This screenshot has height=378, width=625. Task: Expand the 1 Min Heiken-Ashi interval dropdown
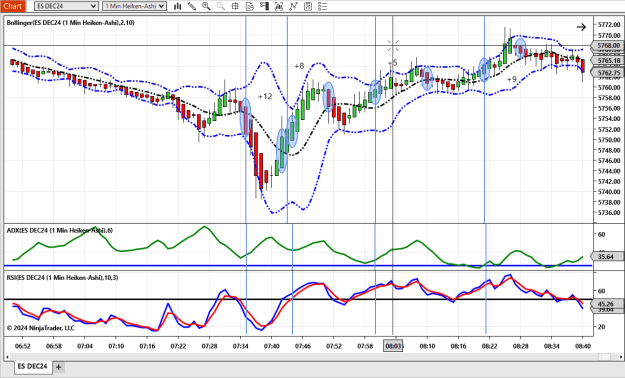point(134,6)
